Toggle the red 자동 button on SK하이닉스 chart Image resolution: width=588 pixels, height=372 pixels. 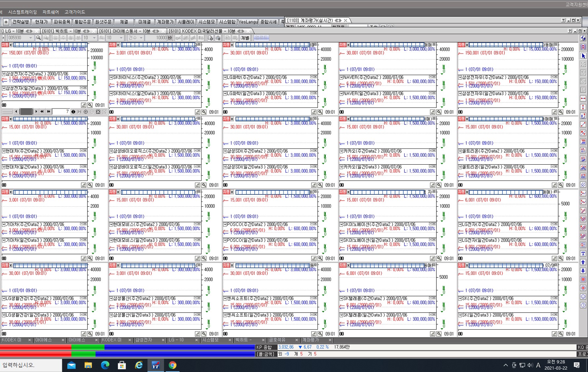pos(112,45)
